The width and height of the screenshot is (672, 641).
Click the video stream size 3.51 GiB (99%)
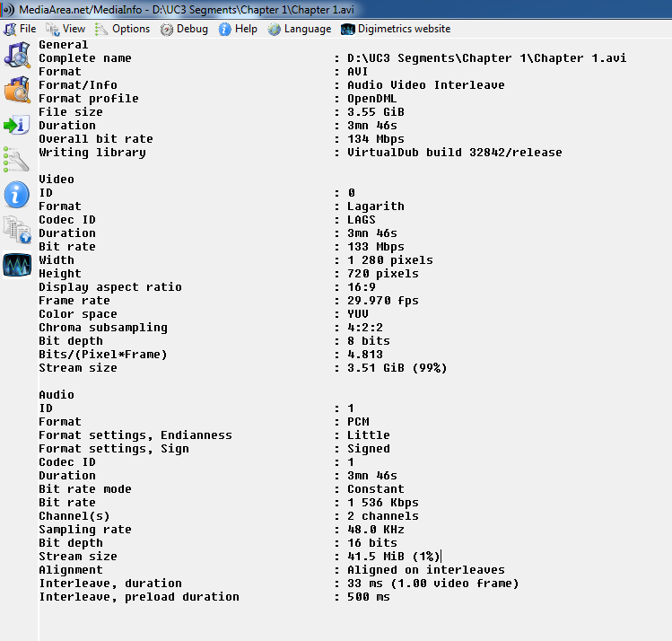(397, 368)
